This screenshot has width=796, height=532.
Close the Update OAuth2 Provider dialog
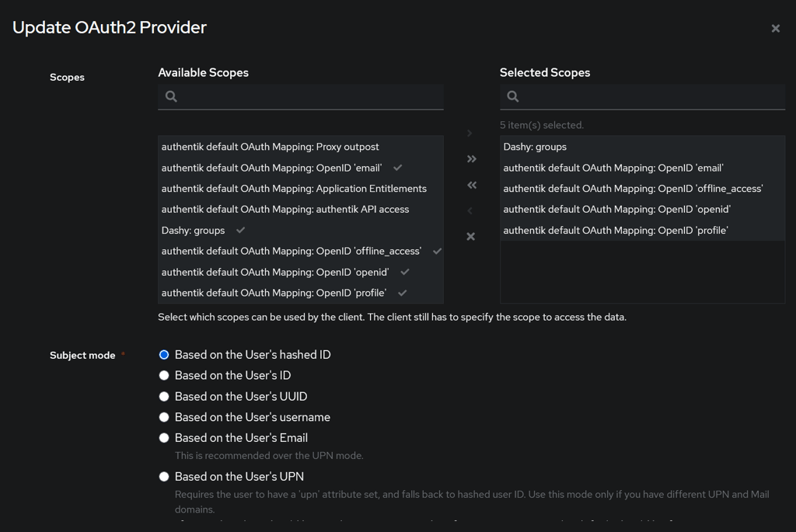775,29
